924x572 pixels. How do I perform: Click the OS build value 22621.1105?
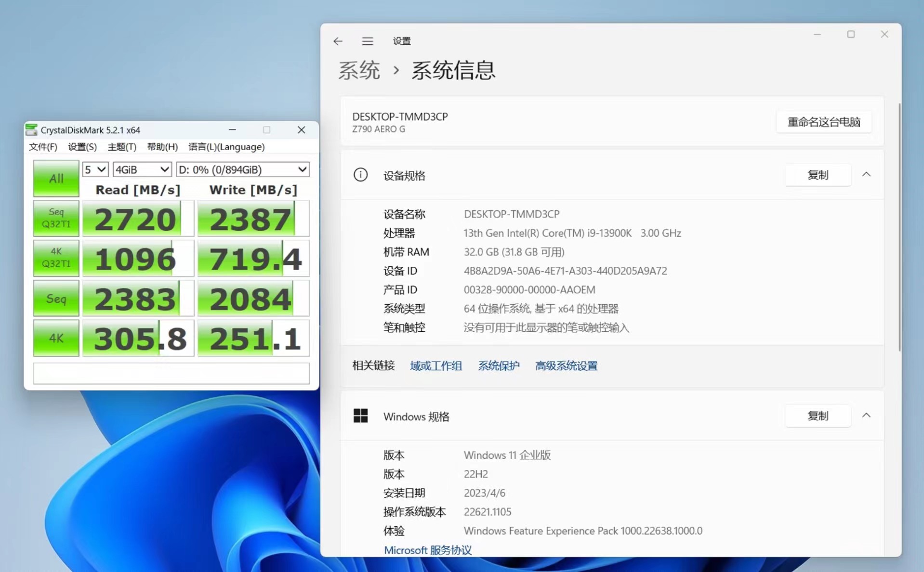[488, 512]
